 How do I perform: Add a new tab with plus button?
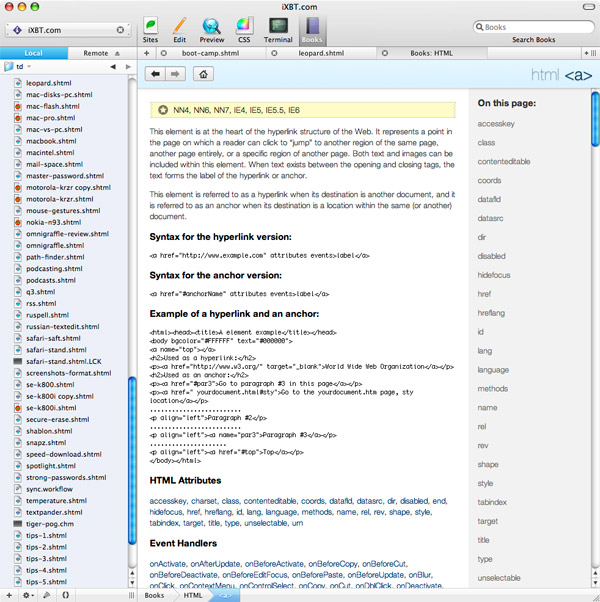click(147, 53)
